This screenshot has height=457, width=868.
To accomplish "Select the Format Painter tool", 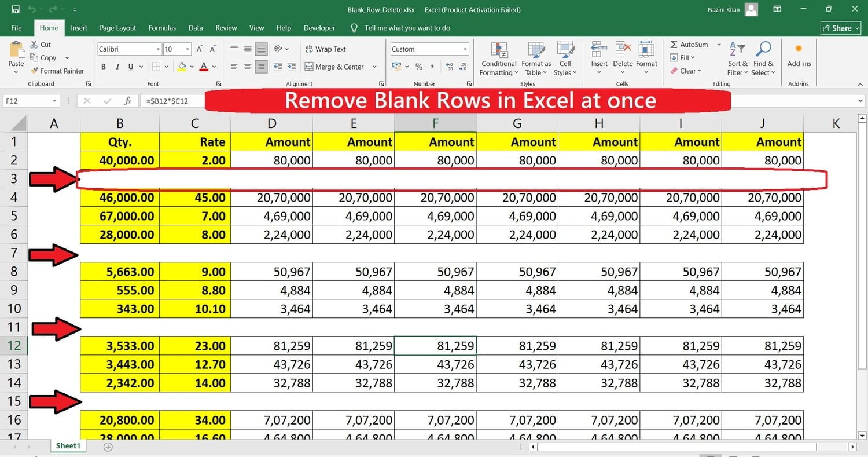I will [x=56, y=71].
